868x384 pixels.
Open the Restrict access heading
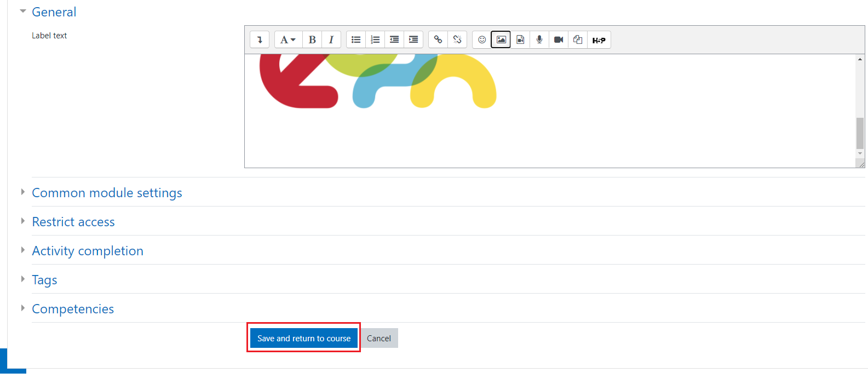73,222
